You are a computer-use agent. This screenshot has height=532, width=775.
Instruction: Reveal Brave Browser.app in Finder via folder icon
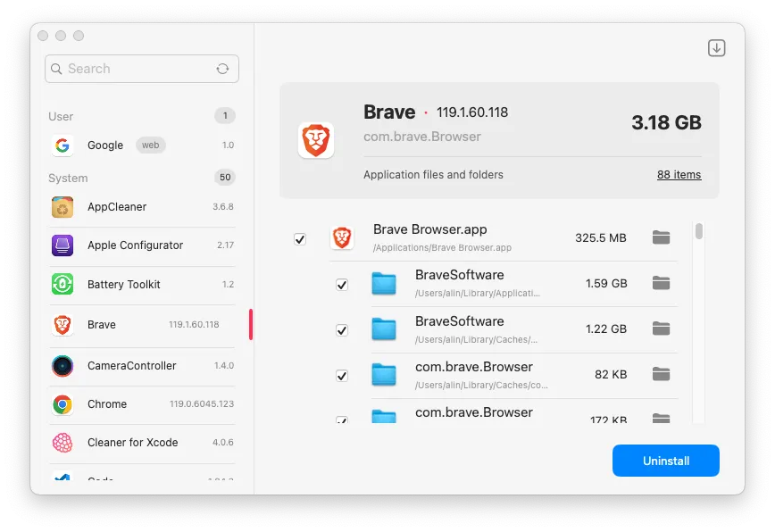[661, 237]
